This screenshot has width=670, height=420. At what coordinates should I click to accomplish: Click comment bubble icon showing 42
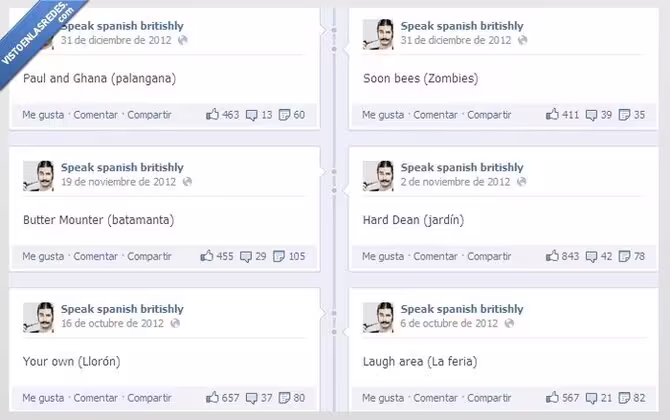591,256
